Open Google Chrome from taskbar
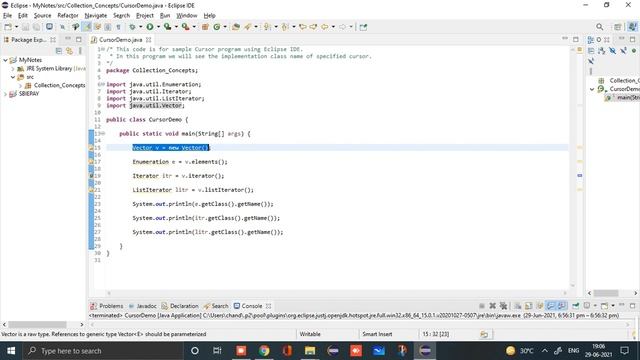This screenshot has height=360, width=640. (264, 351)
